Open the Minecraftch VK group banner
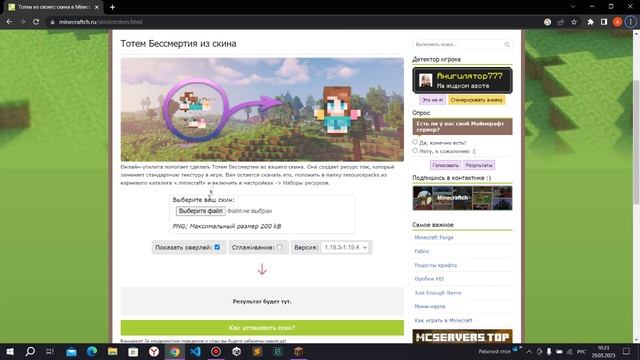Image resolution: width=640 pixels, height=360 pixels. 462,198
